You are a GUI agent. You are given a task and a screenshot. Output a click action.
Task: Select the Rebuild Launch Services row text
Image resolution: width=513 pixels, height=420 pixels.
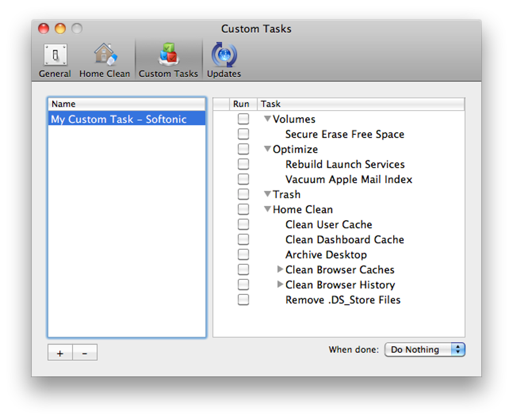[x=345, y=164]
